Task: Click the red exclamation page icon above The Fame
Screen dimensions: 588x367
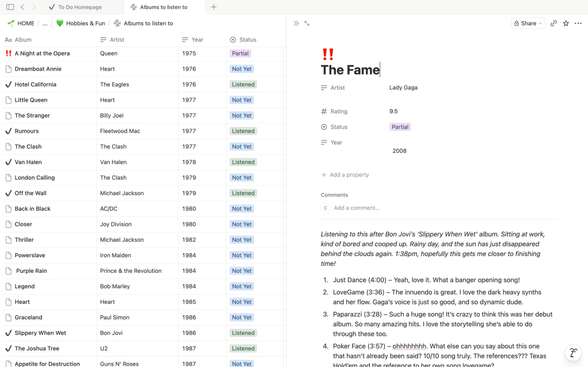Action: click(328, 55)
